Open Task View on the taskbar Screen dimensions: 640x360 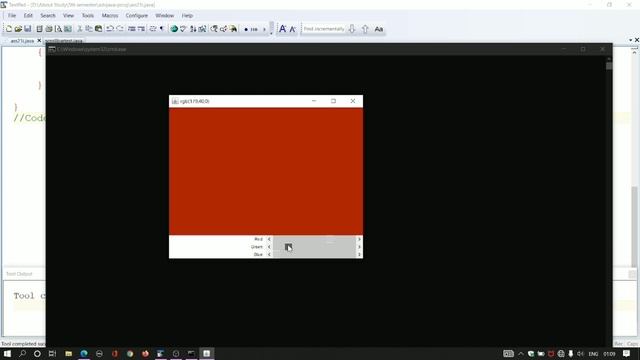[x=52, y=353]
